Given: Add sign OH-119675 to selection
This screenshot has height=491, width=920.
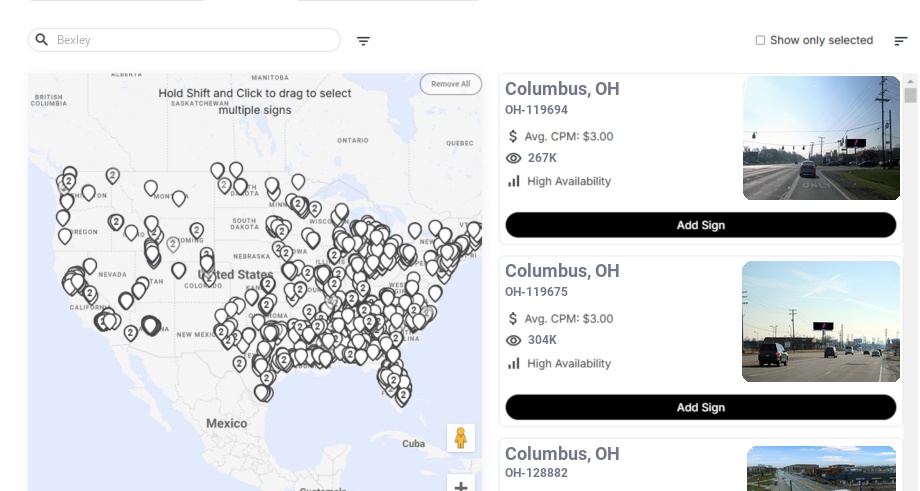Looking at the screenshot, I should pos(700,407).
